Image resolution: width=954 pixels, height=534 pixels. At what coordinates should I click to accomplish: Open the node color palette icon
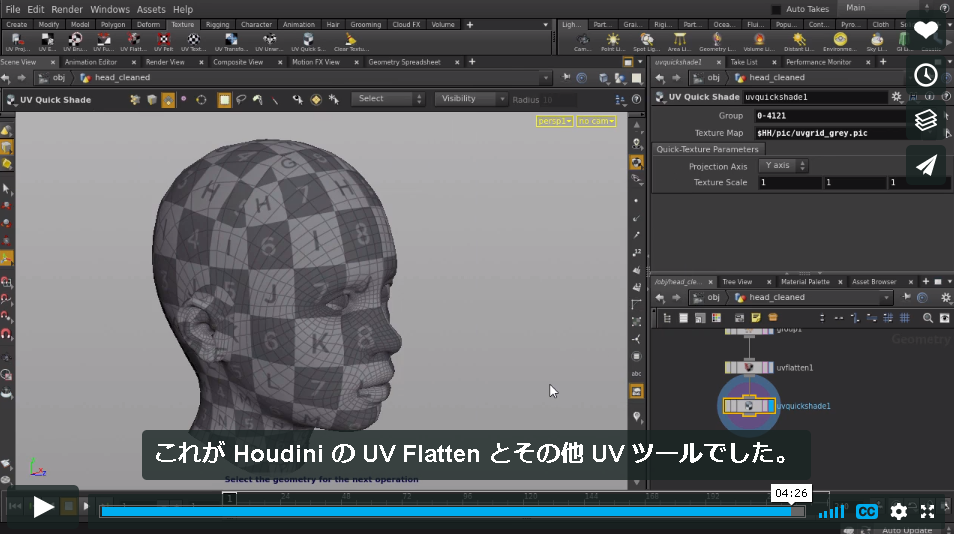pos(716,318)
